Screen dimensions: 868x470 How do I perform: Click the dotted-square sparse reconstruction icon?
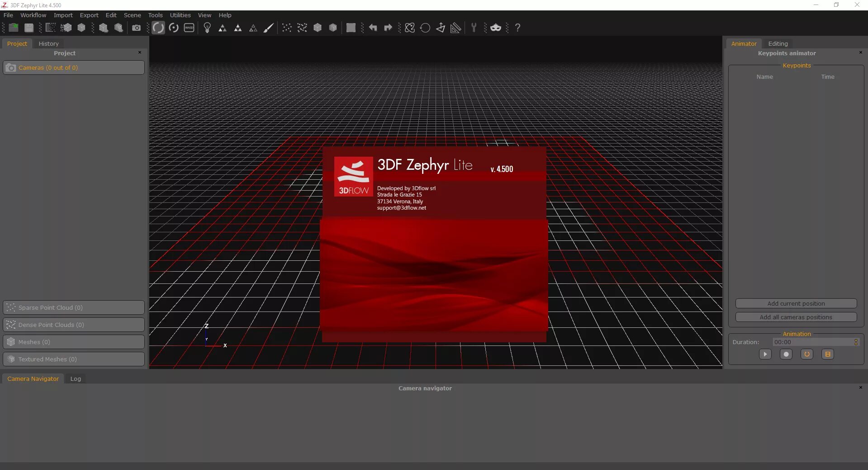(51, 28)
